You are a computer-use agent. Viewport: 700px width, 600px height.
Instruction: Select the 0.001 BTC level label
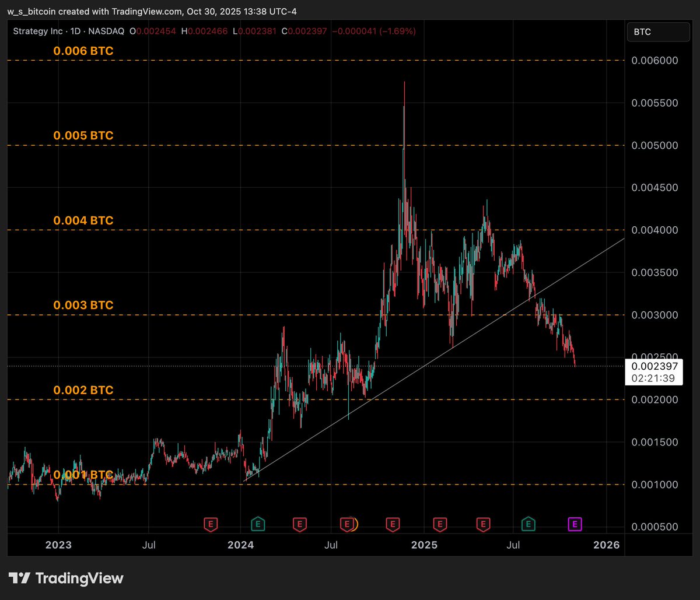83,475
